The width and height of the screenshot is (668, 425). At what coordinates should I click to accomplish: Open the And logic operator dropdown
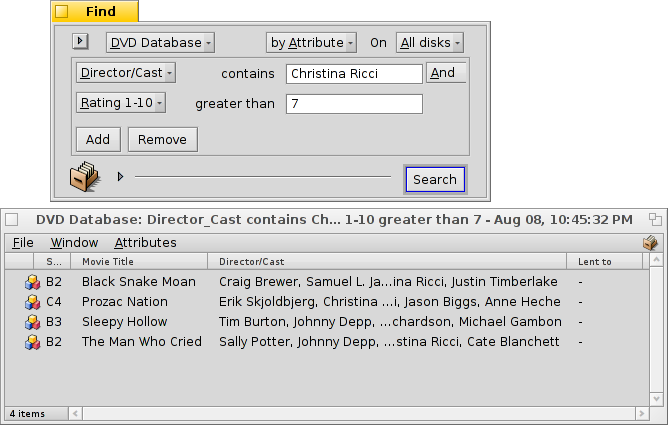[x=446, y=73]
